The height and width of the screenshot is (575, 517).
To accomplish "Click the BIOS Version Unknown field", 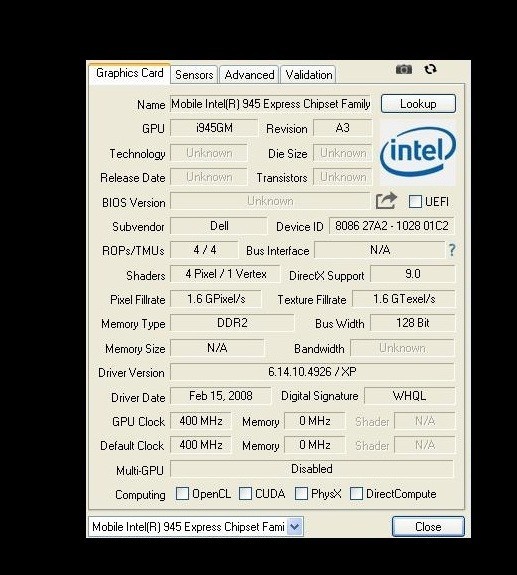I will coord(270,201).
